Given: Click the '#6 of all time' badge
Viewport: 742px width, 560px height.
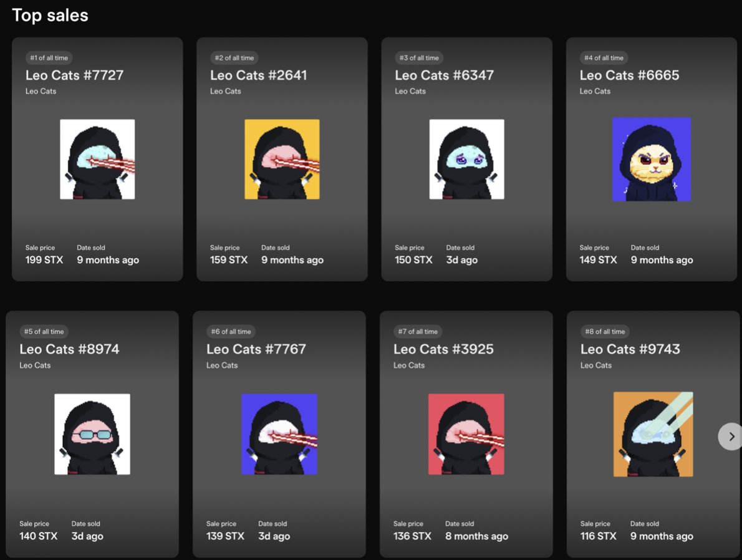Looking at the screenshot, I should click(x=231, y=331).
